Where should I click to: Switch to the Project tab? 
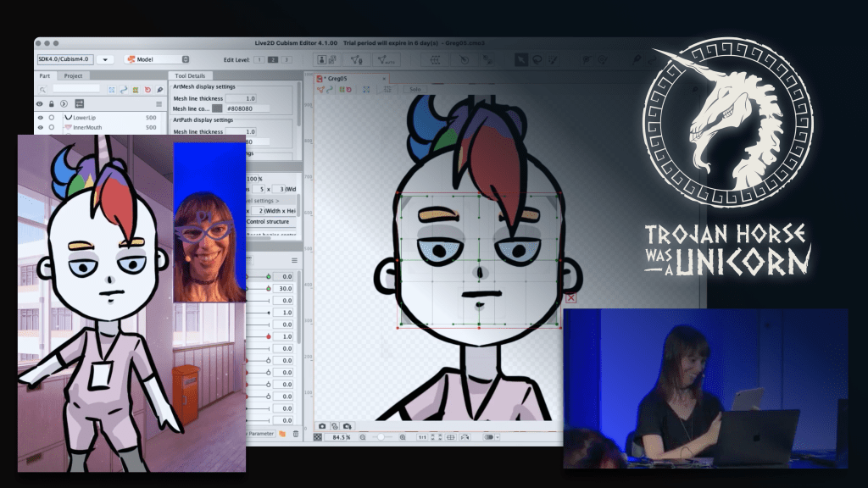click(x=73, y=75)
